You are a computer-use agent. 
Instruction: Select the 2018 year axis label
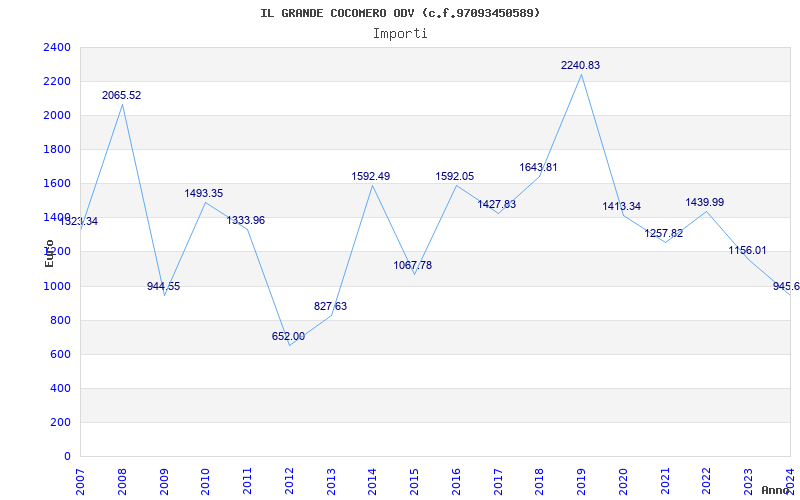(540, 482)
